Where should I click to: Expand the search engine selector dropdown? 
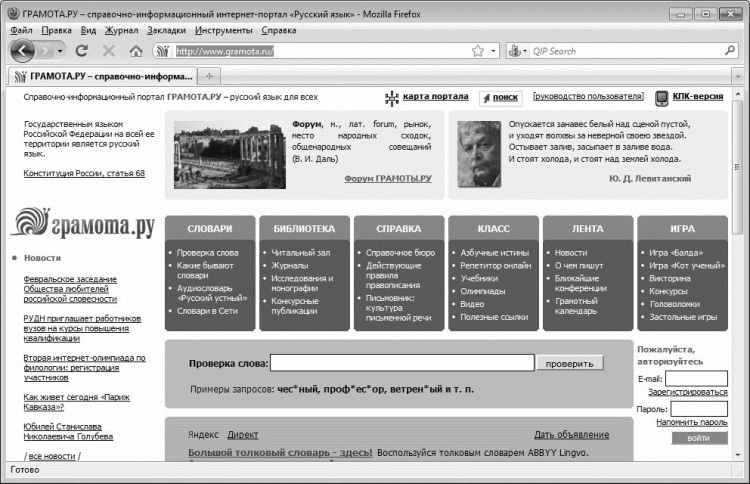(x=525, y=51)
